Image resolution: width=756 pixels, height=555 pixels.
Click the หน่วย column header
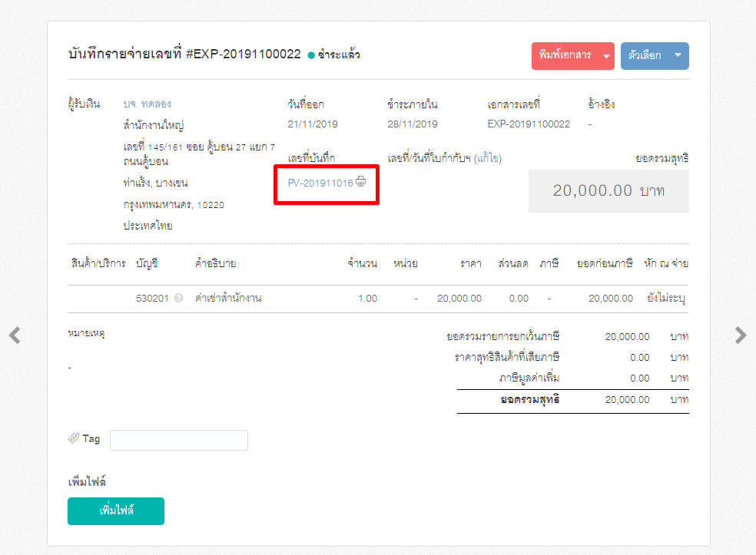[406, 263]
